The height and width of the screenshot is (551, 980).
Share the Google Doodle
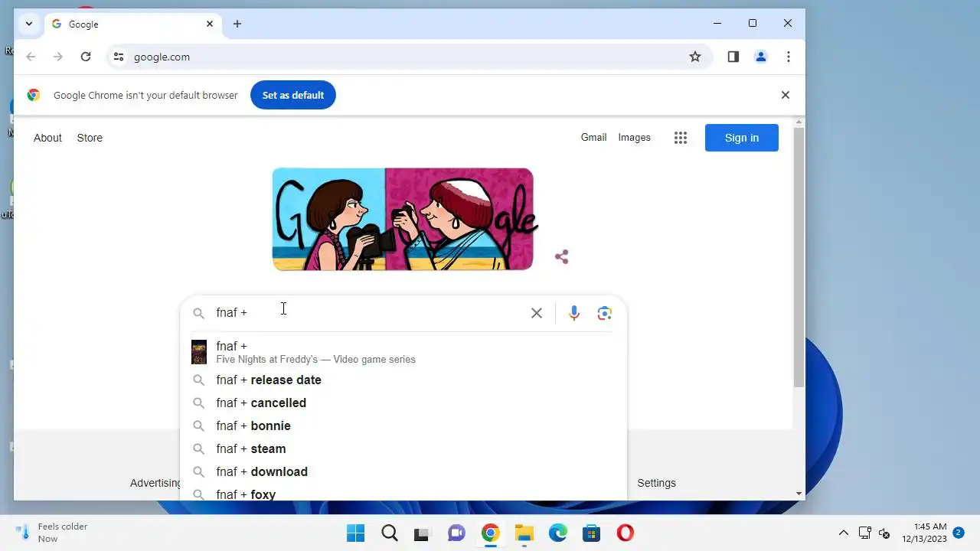coord(562,257)
